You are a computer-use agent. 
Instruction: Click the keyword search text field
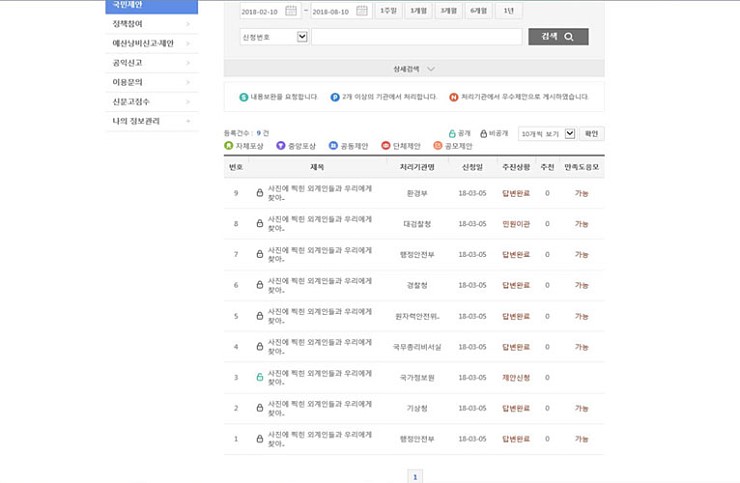416,37
